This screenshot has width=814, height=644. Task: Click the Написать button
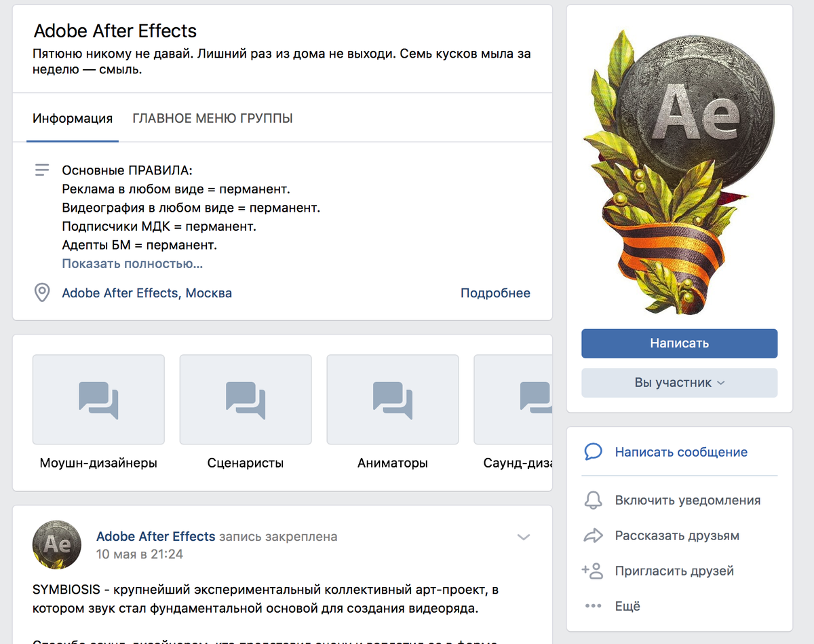coord(679,343)
